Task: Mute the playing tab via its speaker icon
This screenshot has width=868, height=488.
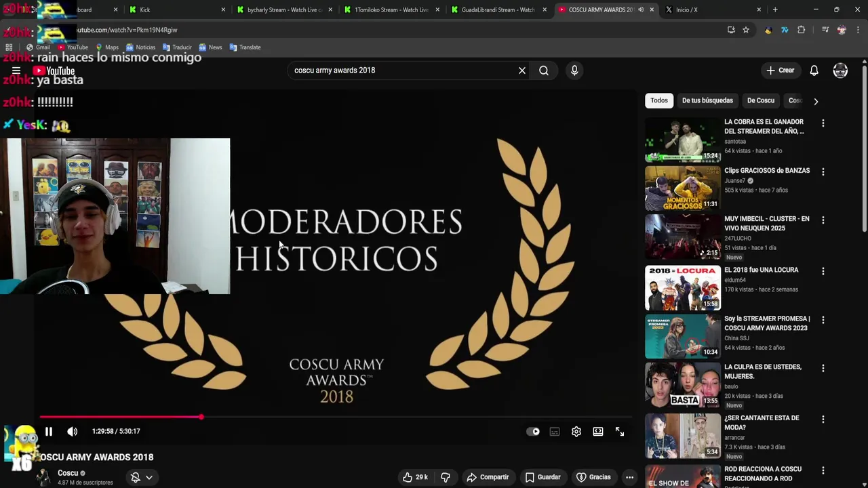Action: pyautogui.click(x=641, y=9)
